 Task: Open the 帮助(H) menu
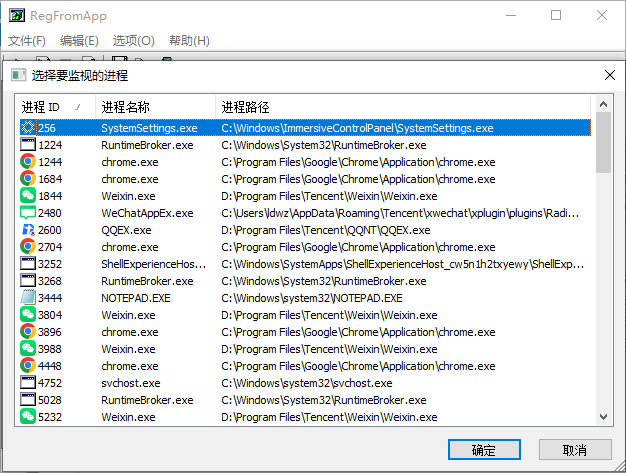189,41
